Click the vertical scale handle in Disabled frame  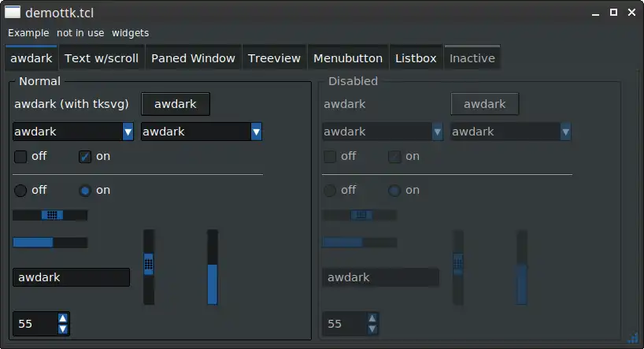(458, 264)
